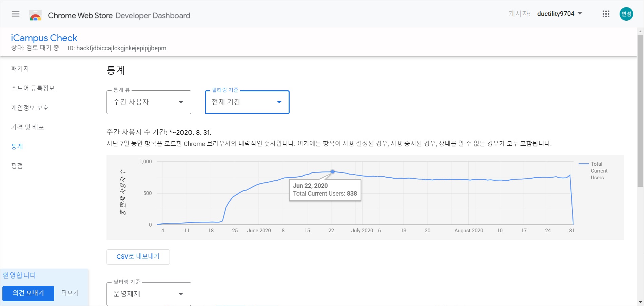Select 개인정보 보호 sidebar item

pyautogui.click(x=30, y=108)
